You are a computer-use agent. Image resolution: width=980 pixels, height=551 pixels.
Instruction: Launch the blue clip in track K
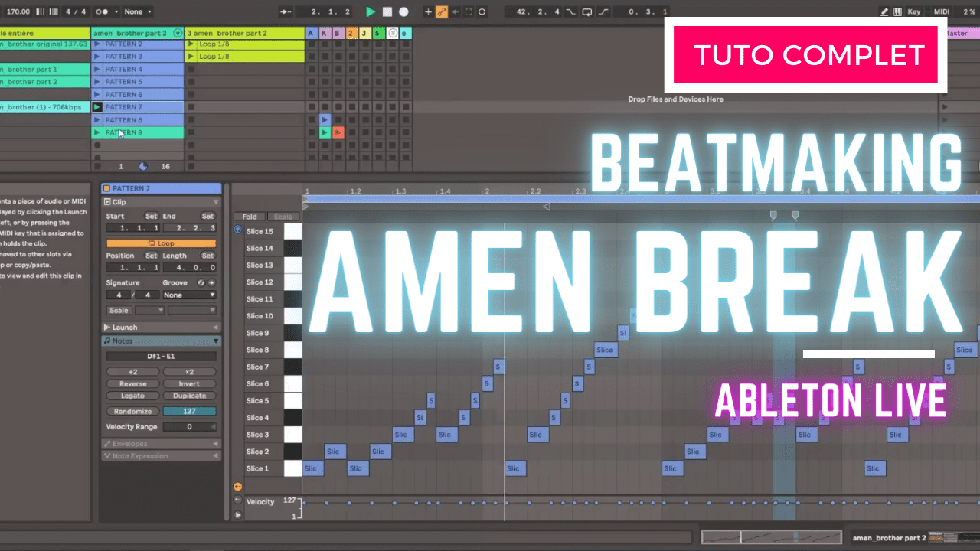point(325,120)
